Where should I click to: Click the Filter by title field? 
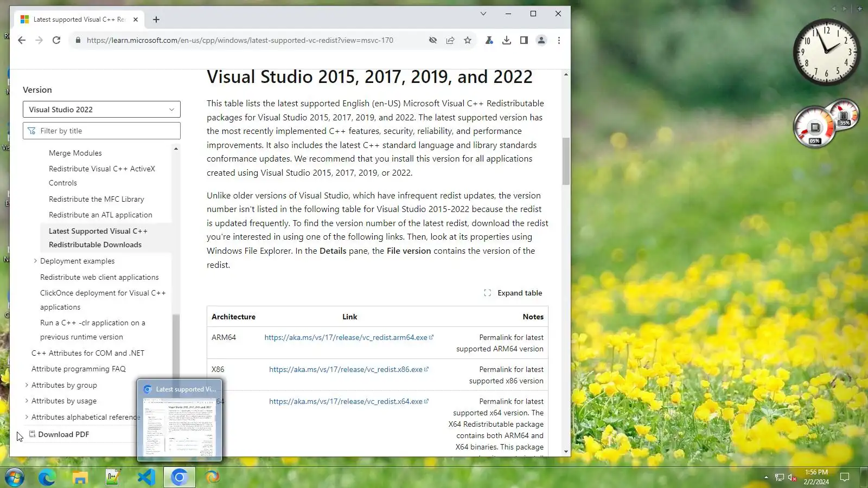click(101, 131)
